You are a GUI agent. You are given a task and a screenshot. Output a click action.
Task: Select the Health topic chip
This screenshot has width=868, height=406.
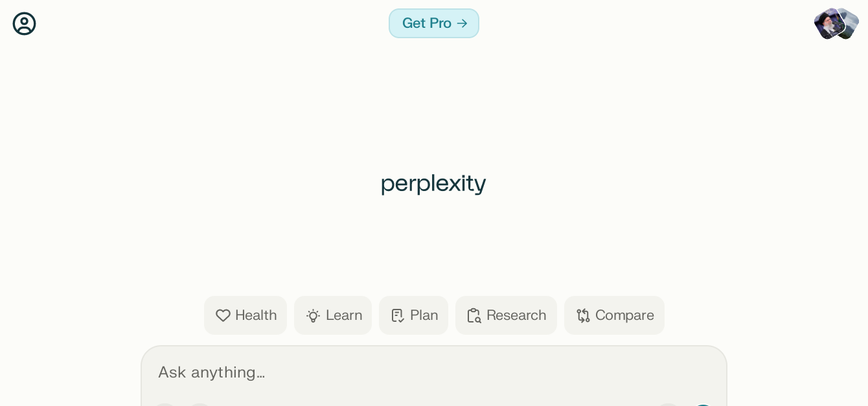click(x=246, y=315)
